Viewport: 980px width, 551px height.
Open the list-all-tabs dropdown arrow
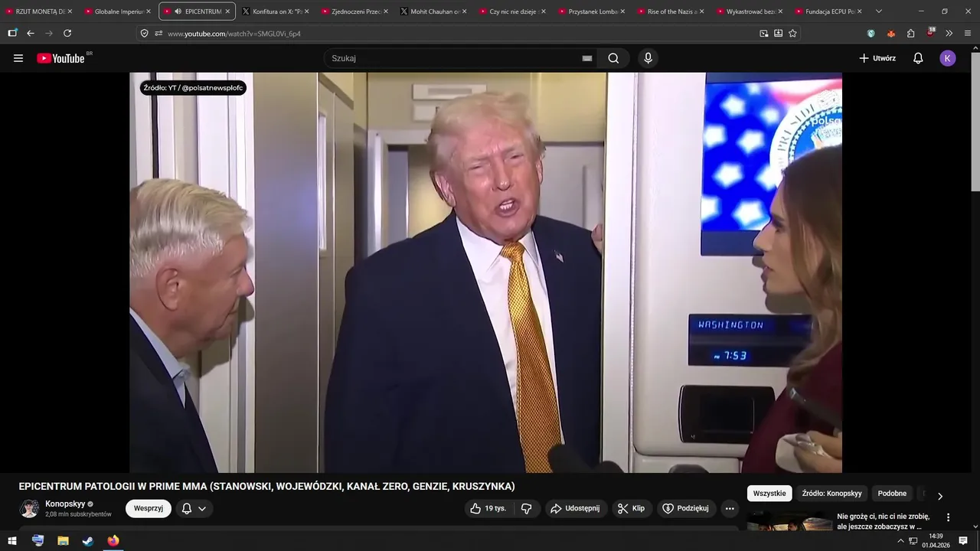click(878, 11)
